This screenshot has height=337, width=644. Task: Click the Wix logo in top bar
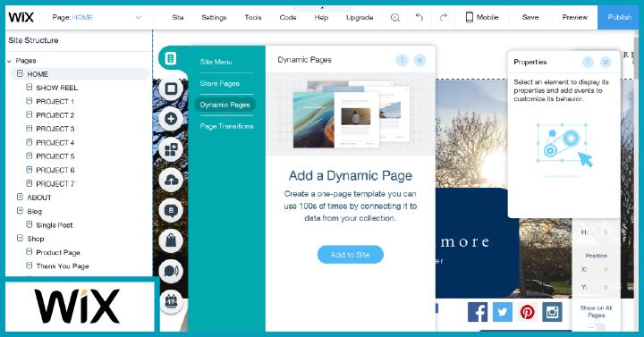[21, 17]
